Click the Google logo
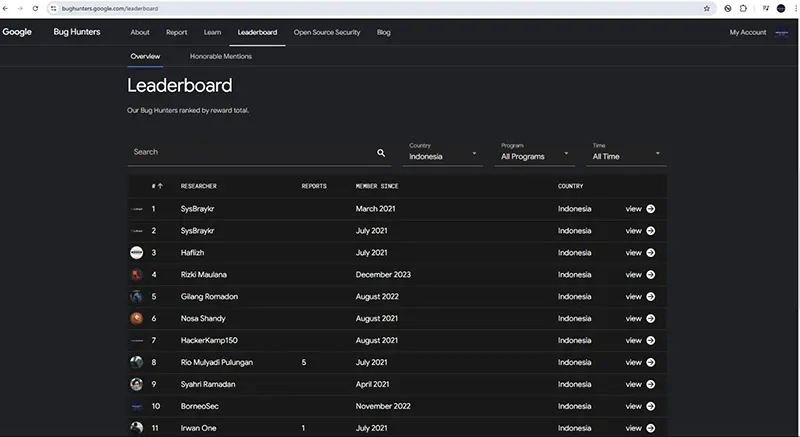This screenshot has height=437, width=800. click(x=17, y=32)
